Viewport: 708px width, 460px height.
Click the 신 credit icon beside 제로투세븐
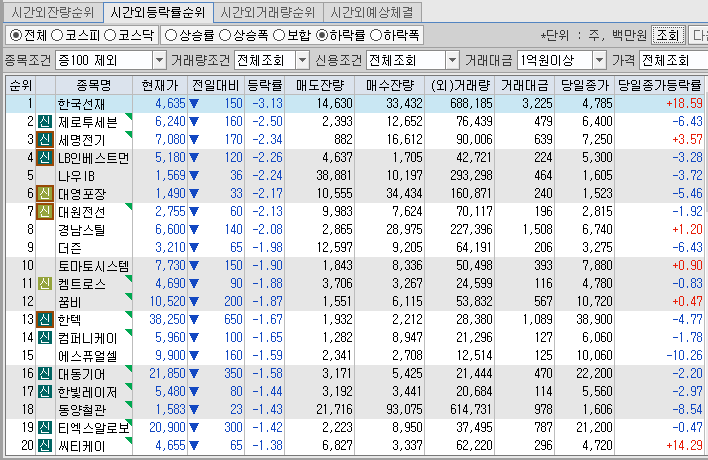45,121
